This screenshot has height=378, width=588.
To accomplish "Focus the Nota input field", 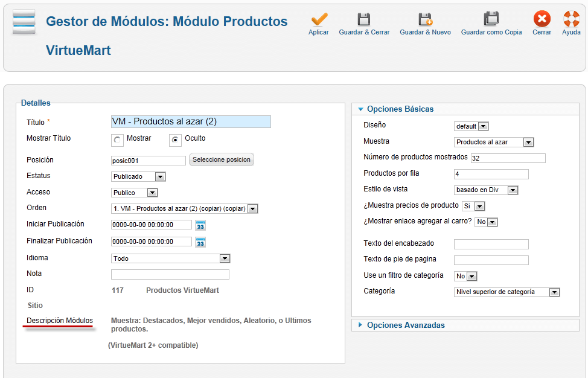I will tap(170, 275).
